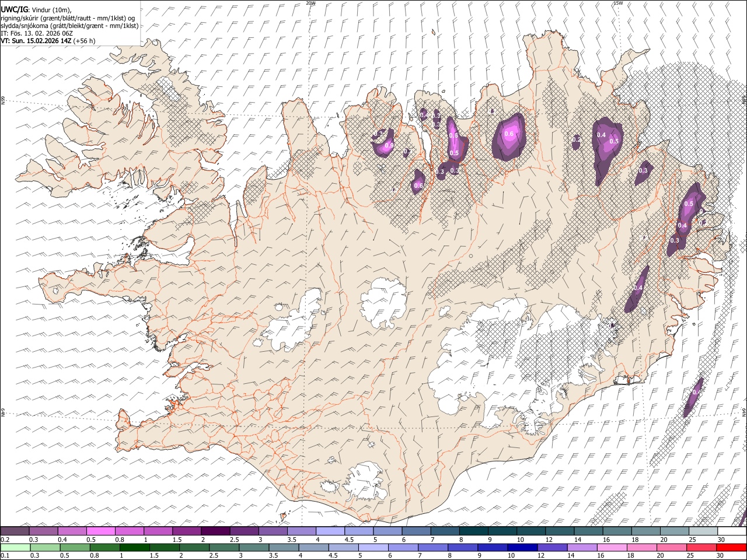Image resolution: width=747 pixels, height=560 pixels.
Task: Pick the violet swatch at rain scale 12
Action: (553, 547)
